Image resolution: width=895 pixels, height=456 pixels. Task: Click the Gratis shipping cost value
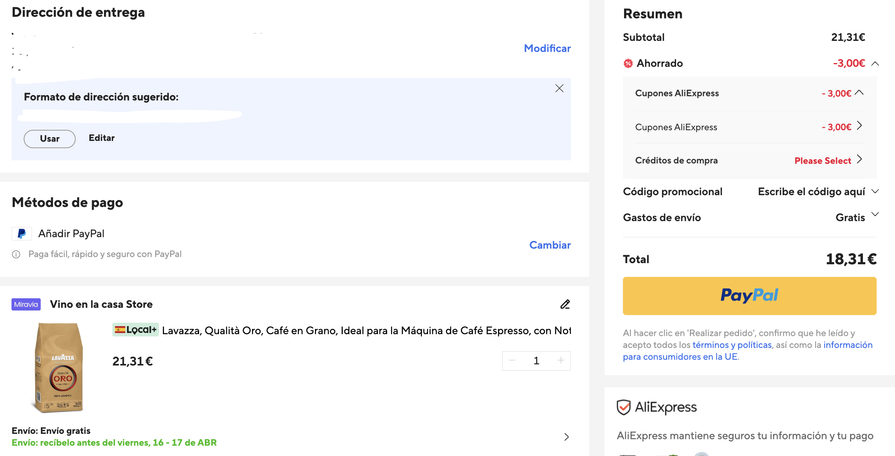850,217
